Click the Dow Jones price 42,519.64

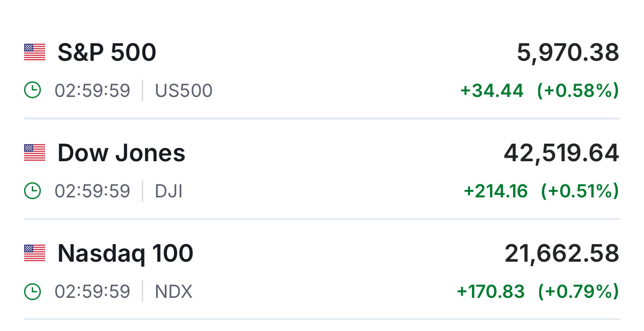(x=561, y=153)
